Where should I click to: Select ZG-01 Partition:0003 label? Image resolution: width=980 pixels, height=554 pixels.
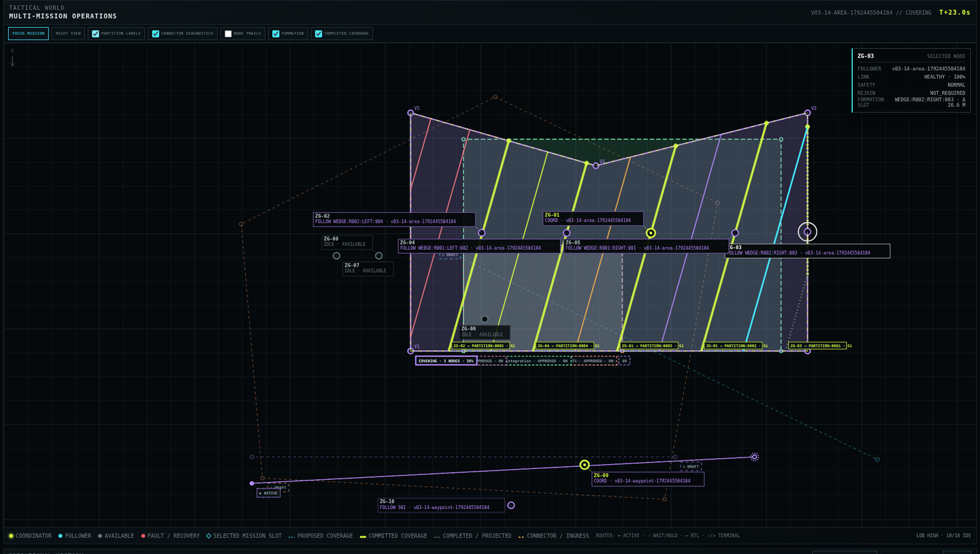(x=649, y=346)
